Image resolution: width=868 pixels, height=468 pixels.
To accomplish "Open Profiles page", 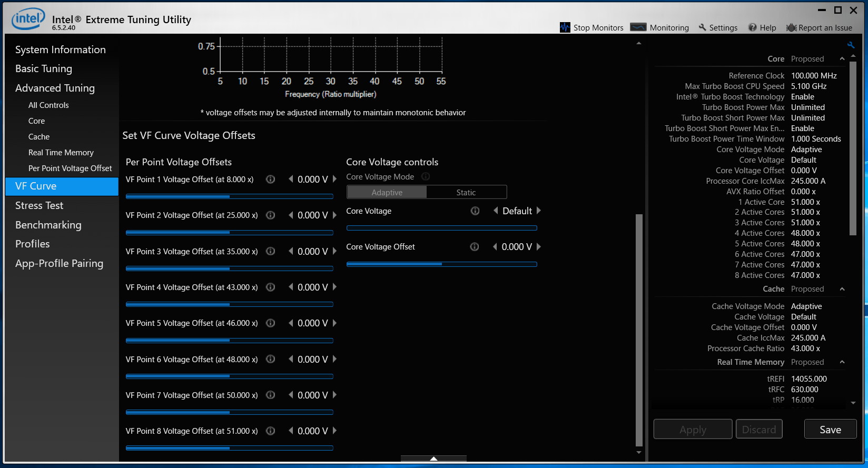I will click(x=32, y=244).
